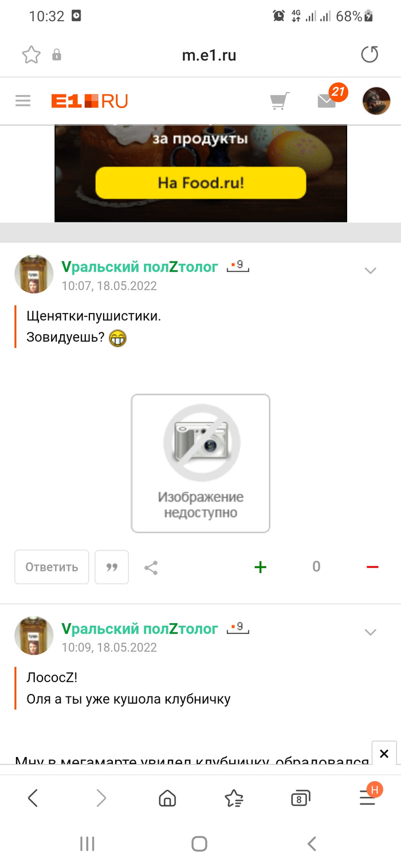Image resolution: width=401 pixels, height=868 pixels.
Task: Open browser tabs switcher showing 8
Action: pos(300,798)
